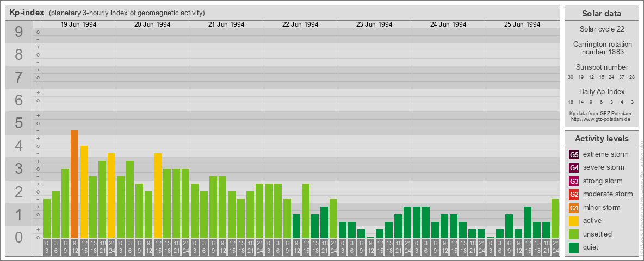Screen dimensions: 644x261
Task: Click the '24 Jun 1994' date header
Action: click(448, 24)
